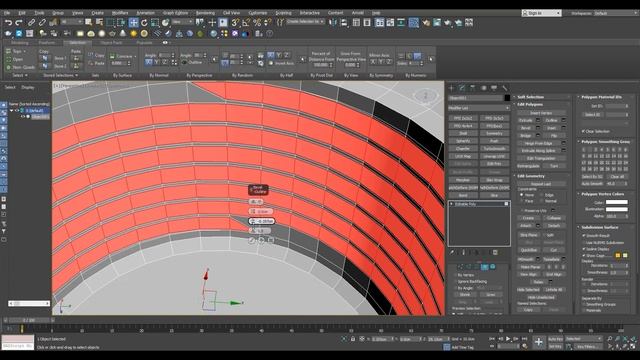Click the Extrude button
This screenshot has height=360, width=640.
coord(526,120)
